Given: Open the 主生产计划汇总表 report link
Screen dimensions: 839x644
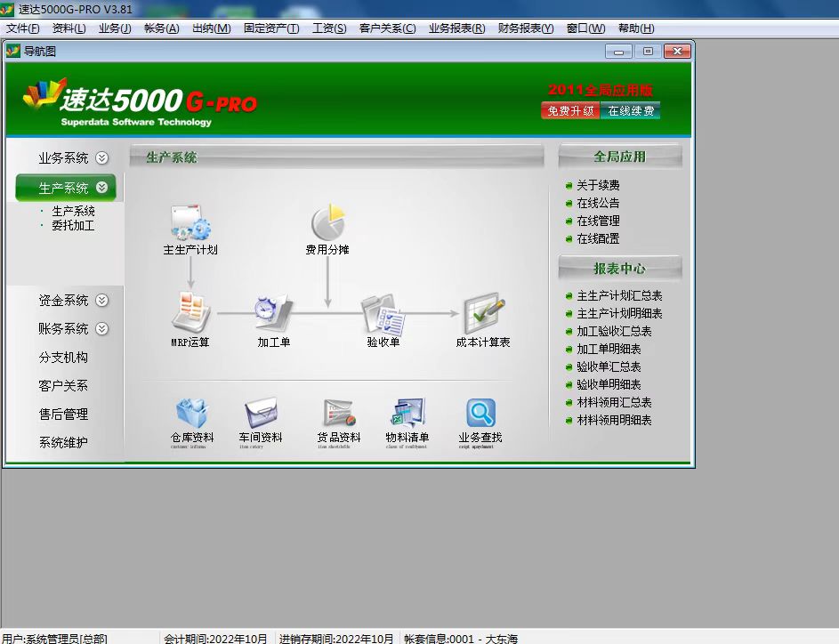Looking at the screenshot, I should pyautogui.click(x=619, y=296).
